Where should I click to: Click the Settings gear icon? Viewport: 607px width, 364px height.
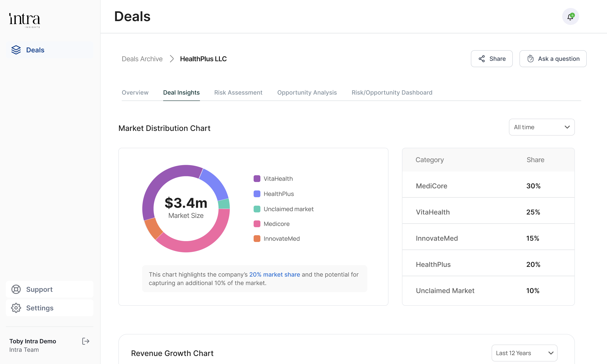pyautogui.click(x=16, y=308)
